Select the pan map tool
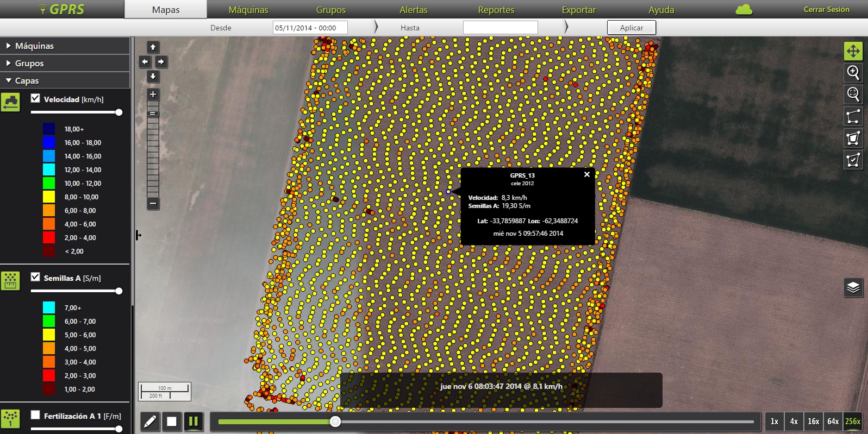The width and height of the screenshot is (868, 434). coord(853,51)
